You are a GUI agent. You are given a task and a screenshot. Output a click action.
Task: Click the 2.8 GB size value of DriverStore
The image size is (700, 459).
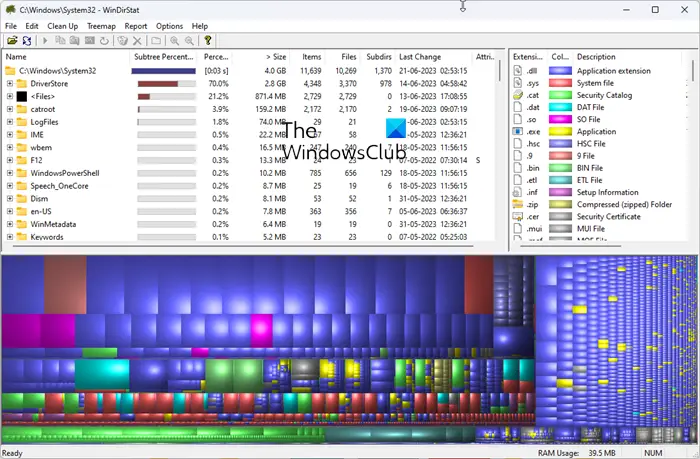coord(275,83)
